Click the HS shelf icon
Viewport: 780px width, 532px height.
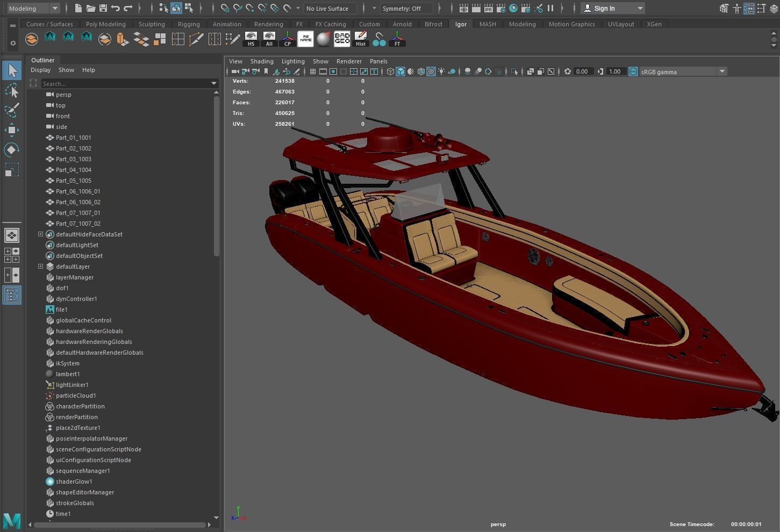click(x=251, y=39)
